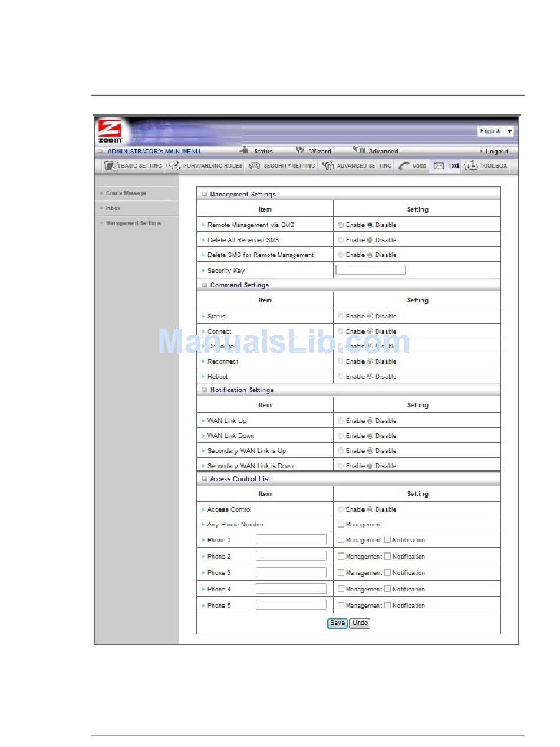
Task: Check Management for Phone 2
Action: [341, 556]
